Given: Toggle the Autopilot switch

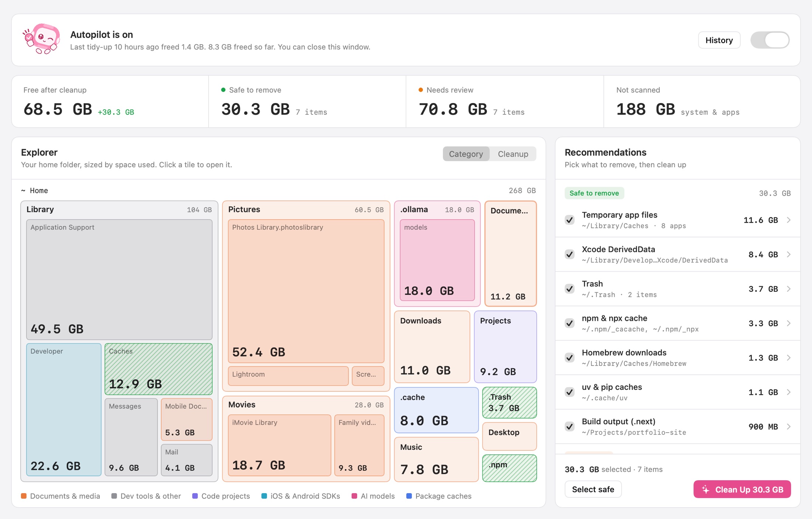Looking at the screenshot, I should pyautogui.click(x=770, y=40).
